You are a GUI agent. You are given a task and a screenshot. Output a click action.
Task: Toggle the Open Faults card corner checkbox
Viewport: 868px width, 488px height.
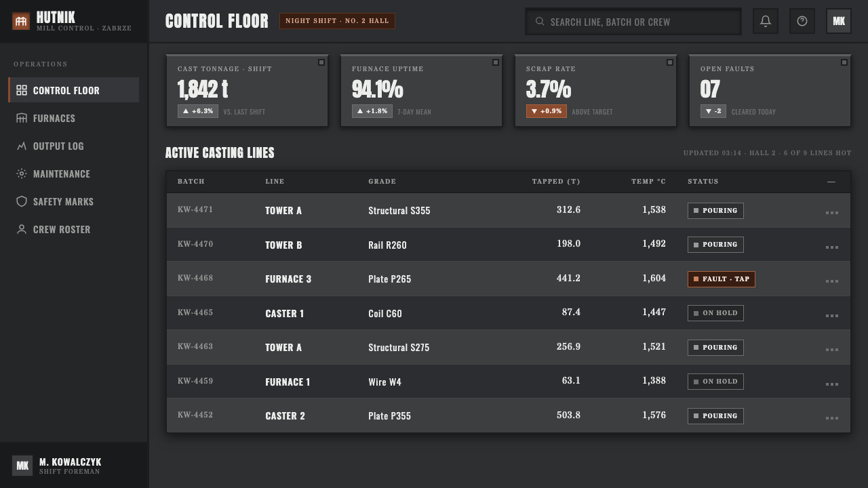pos(844,62)
